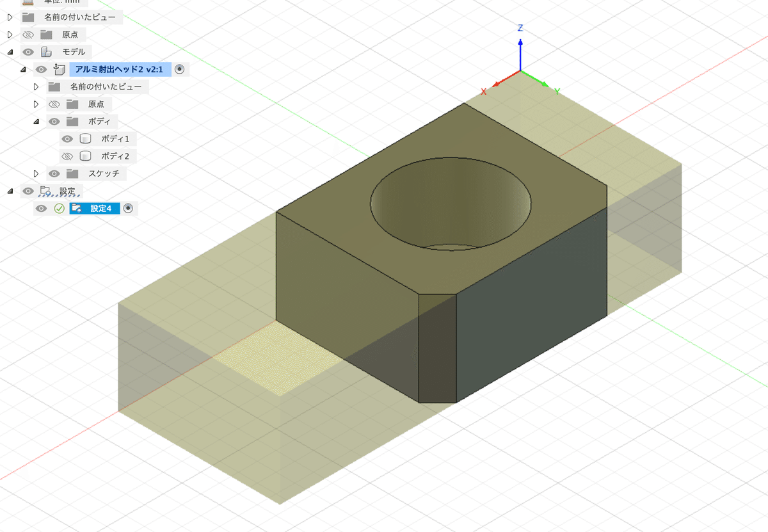Screen dimensions: 768x532
Task: Select the ボディ folder label
Action: [99, 121]
